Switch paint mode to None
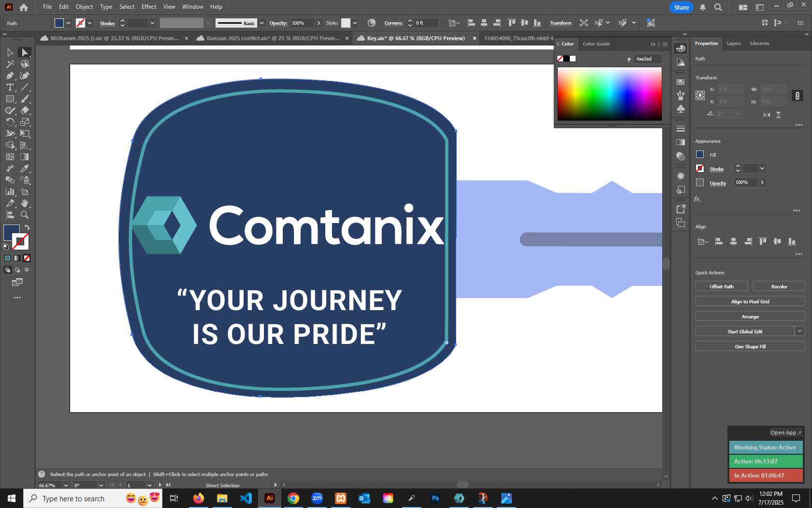Screen dimensions: 812x508 pyautogui.click(x=27, y=258)
